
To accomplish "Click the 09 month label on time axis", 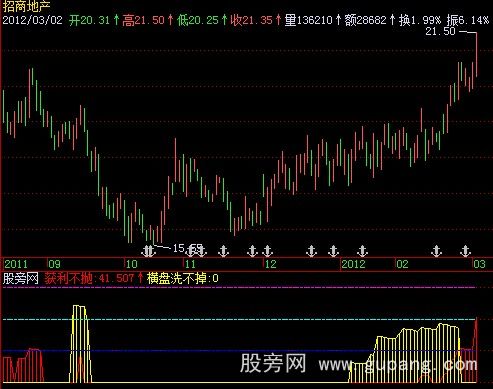I will 54,264.
